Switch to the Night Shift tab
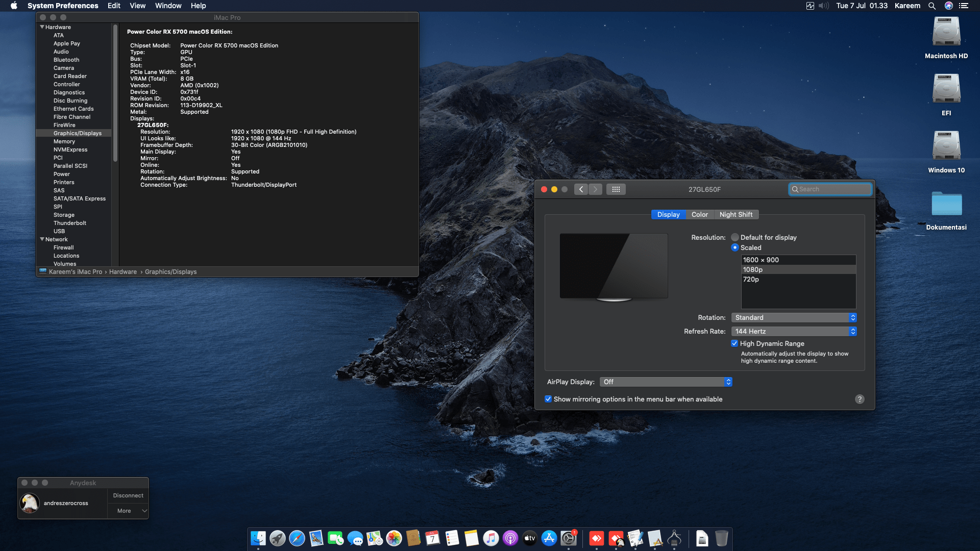This screenshot has height=551, width=980. [736, 214]
